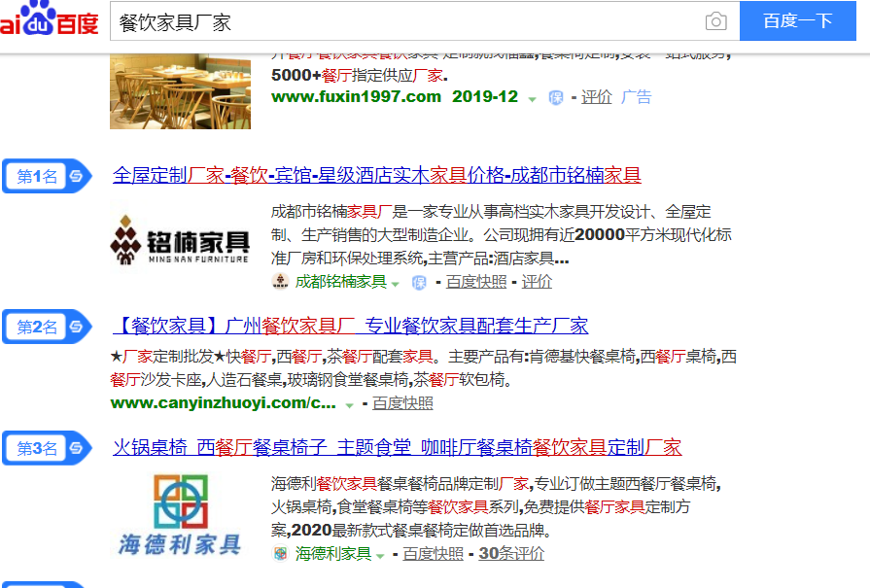Focus the search box containing 餐饮家具厂家
This screenshot has height=588, width=870.
tap(425, 21)
